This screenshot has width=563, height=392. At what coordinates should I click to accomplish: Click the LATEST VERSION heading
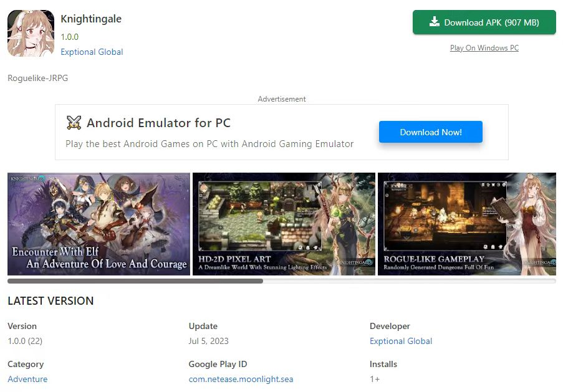(x=51, y=301)
